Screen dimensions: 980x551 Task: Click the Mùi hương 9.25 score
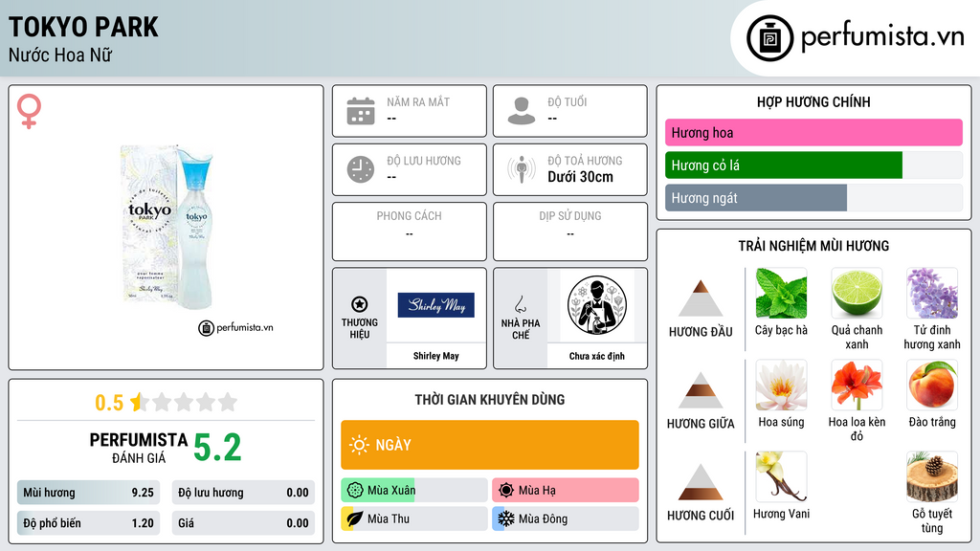tap(88, 493)
